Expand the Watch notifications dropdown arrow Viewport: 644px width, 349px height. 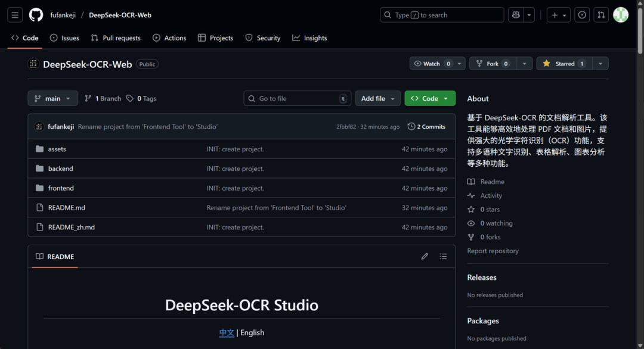459,64
